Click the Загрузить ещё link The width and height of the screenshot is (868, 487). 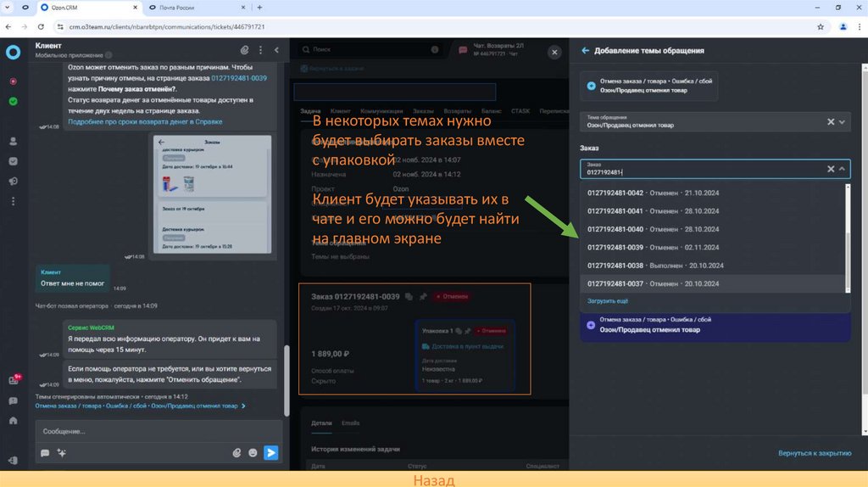pyautogui.click(x=607, y=301)
